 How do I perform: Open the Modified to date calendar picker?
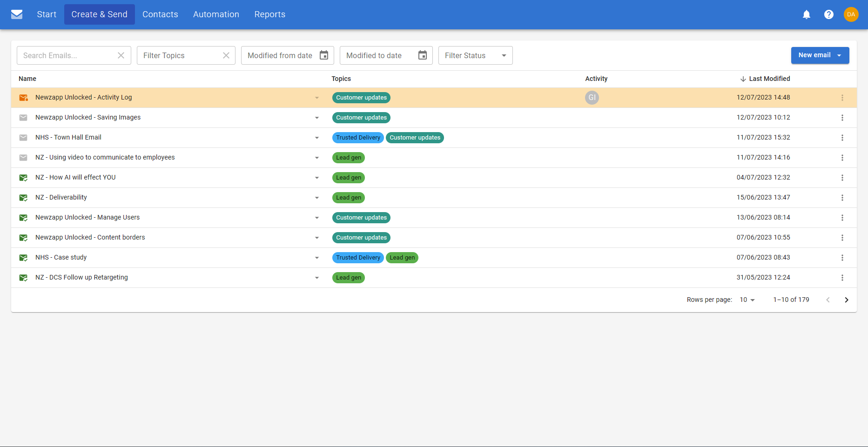coord(423,55)
